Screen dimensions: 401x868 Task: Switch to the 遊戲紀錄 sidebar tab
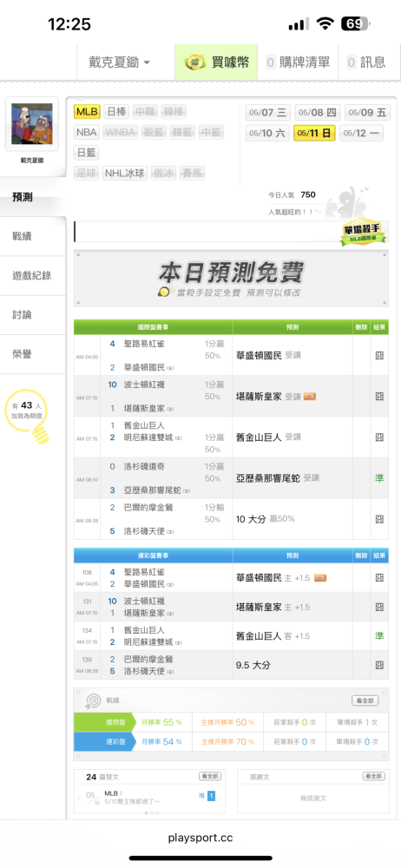[33, 276]
